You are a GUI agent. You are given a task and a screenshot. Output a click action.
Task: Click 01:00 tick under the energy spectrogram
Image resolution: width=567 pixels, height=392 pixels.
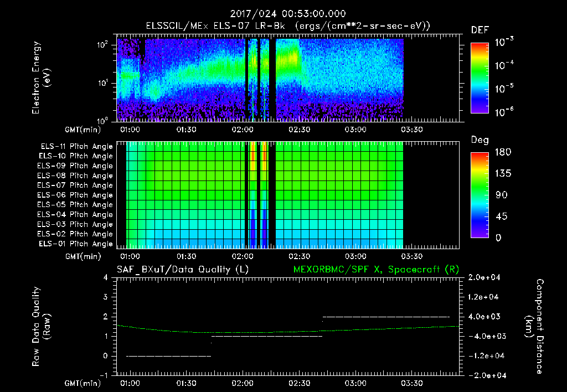(x=130, y=130)
